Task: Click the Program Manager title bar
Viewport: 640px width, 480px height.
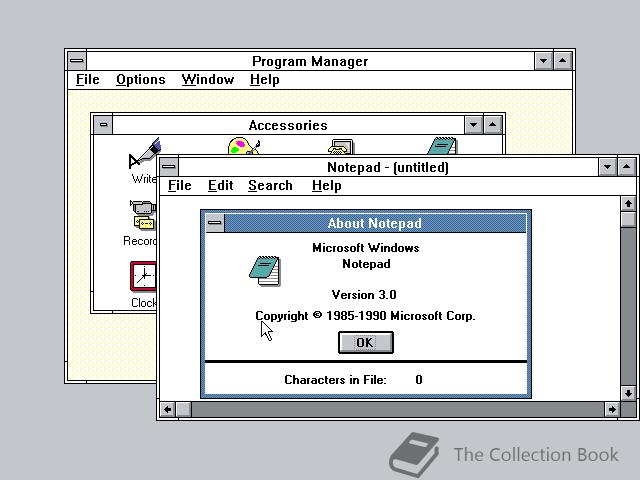Action: pyautogui.click(x=310, y=61)
